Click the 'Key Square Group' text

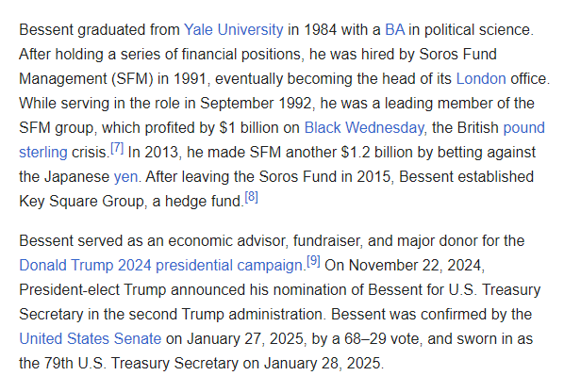[x=81, y=202]
